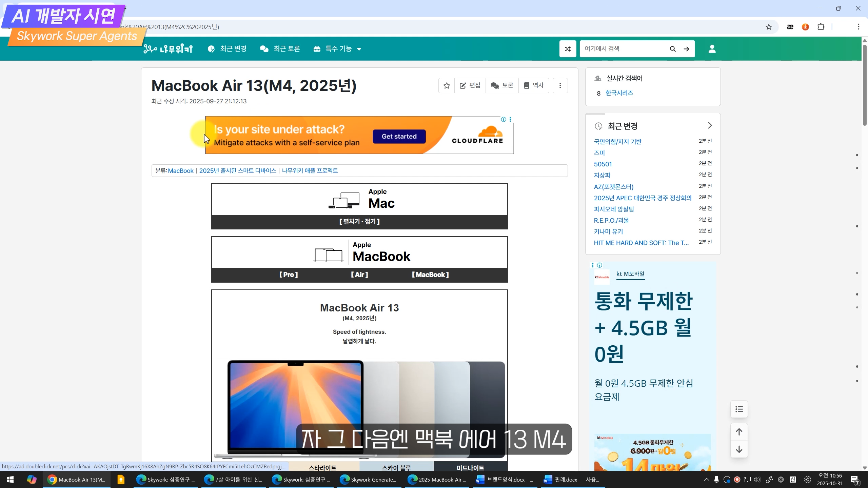The height and width of the screenshot is (488, 868).
Task: Open the MacBook category link
Action: coord(181,171)
